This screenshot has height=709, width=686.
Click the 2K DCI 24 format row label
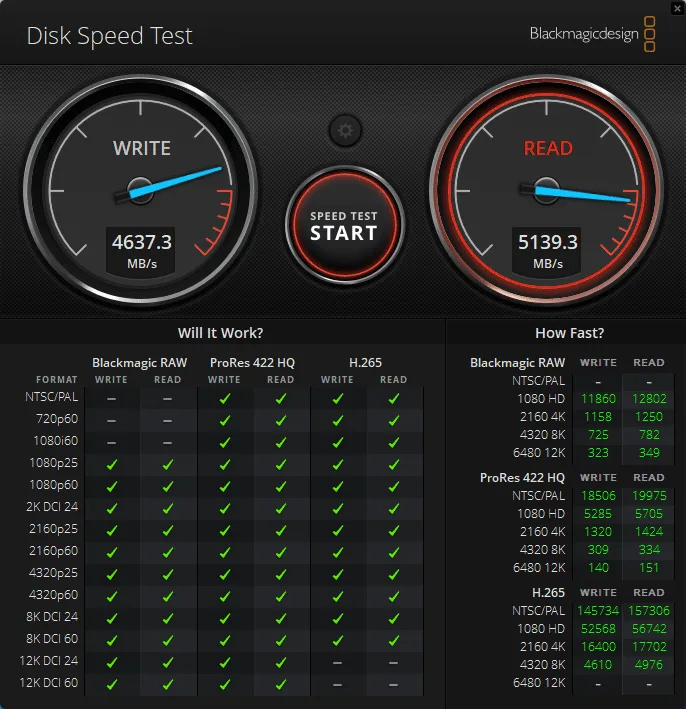(x=52, y=507)
